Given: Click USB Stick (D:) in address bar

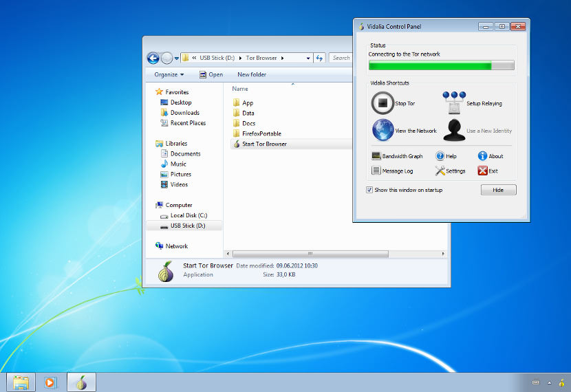Looking at the screenshot, I should (x=217, y=58).
